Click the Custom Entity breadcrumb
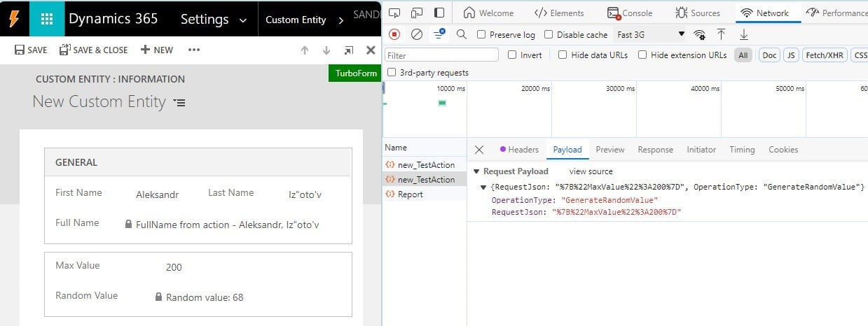Image resolution: width=868 pixels, height=326 pixels. point(296,20)
